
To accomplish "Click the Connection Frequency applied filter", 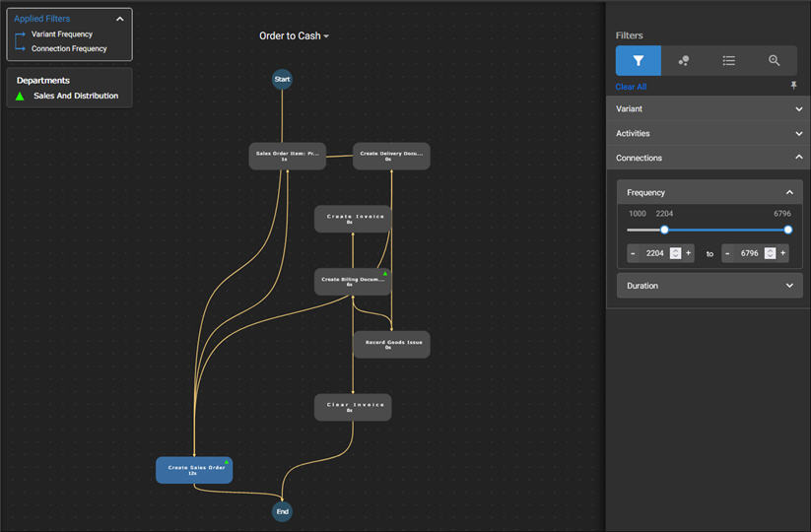I will coord(69,49).
